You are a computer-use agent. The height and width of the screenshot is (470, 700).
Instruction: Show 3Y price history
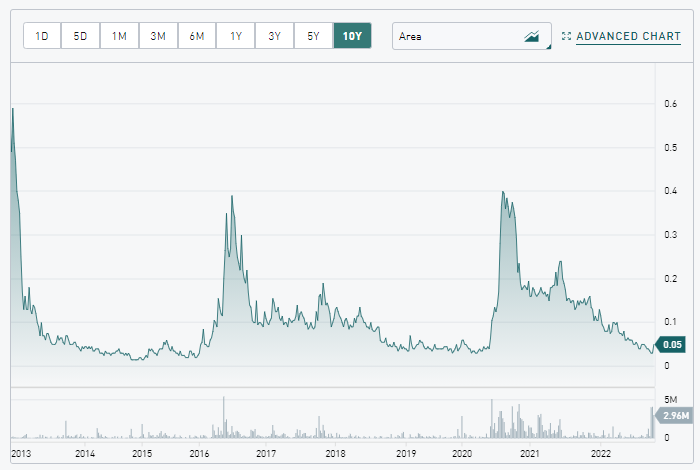click(x=274, y=36)
